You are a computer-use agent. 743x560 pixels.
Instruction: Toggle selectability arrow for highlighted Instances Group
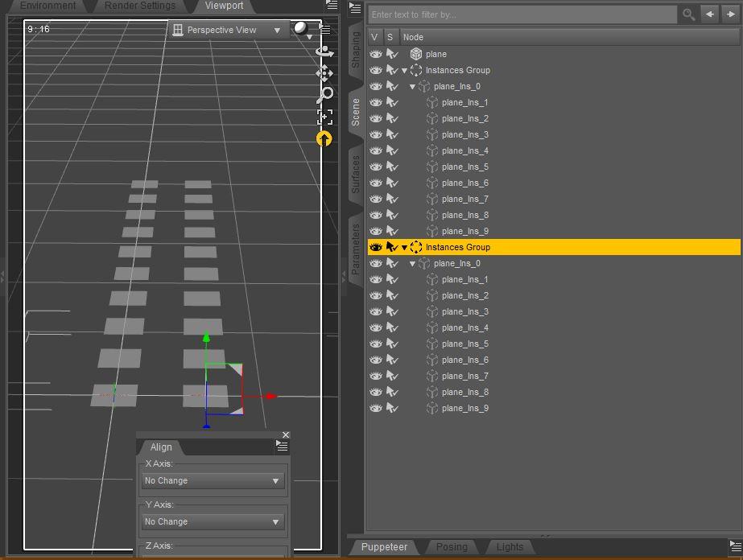(x=392, y=247)
